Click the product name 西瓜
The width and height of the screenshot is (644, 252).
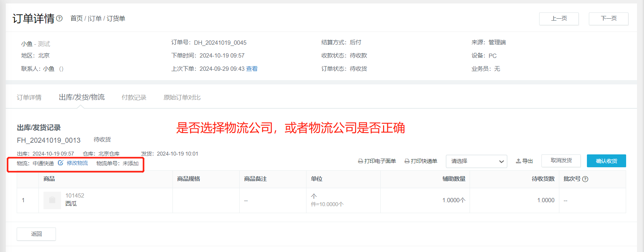tap(71, 204)
